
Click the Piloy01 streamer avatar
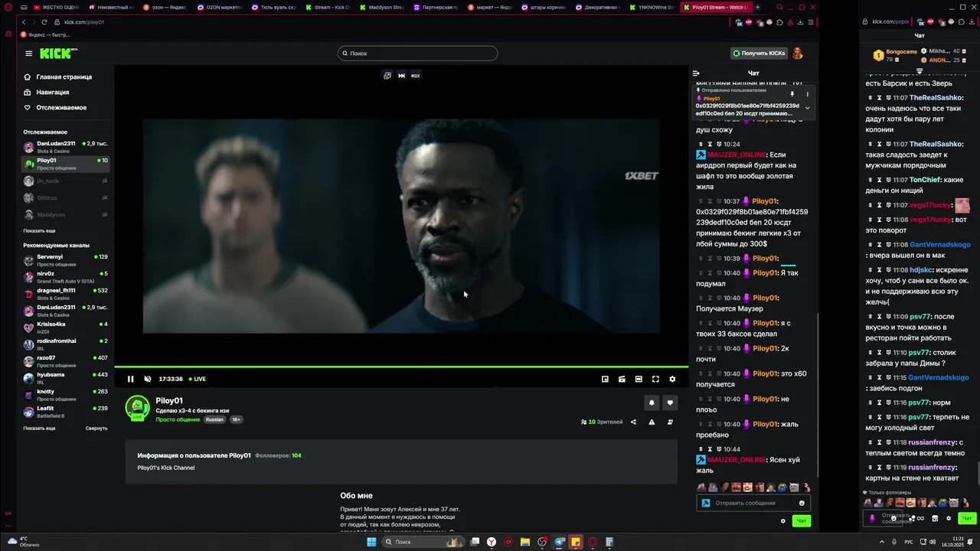tap(138, 409)
